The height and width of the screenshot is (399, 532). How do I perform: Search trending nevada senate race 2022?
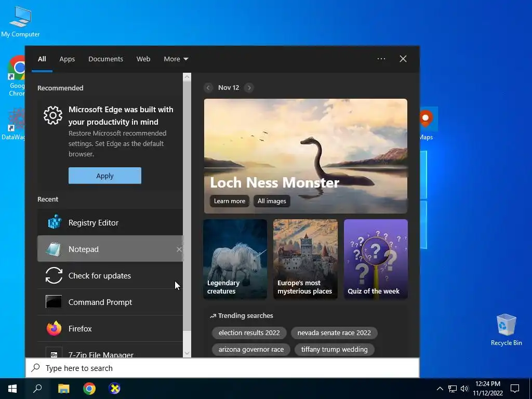(334, 333)
